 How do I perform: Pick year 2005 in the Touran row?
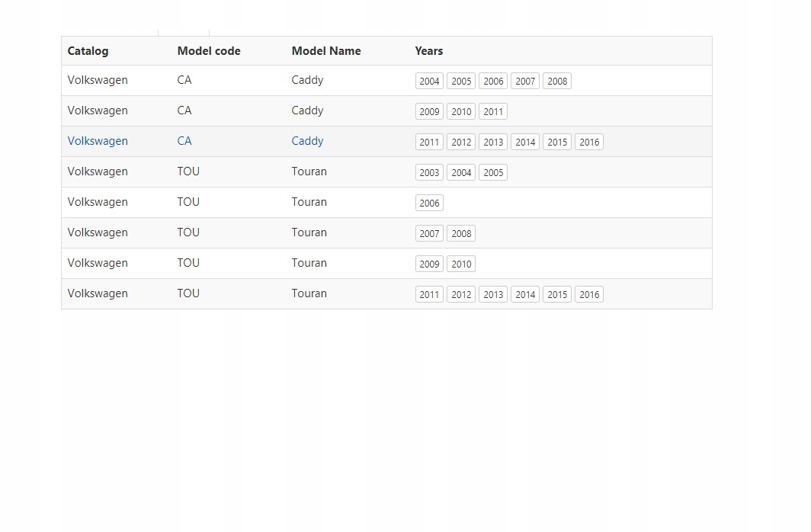point(493,173)
